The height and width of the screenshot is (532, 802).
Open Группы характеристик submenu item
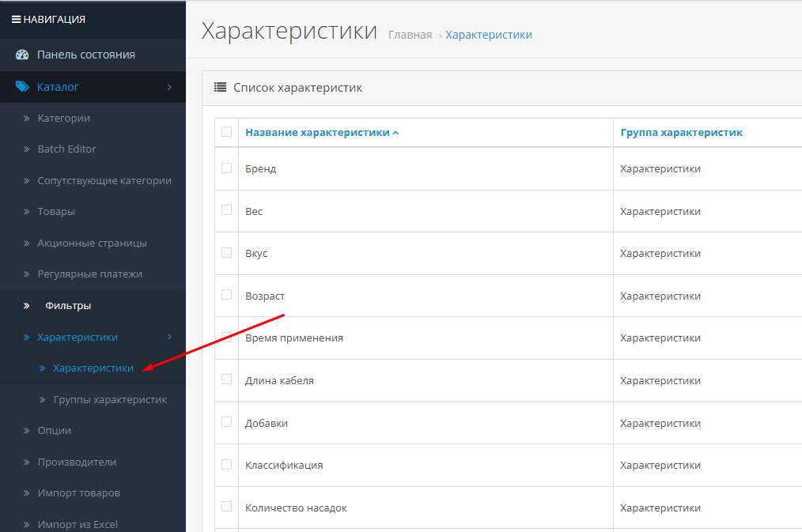pos(110,400)
